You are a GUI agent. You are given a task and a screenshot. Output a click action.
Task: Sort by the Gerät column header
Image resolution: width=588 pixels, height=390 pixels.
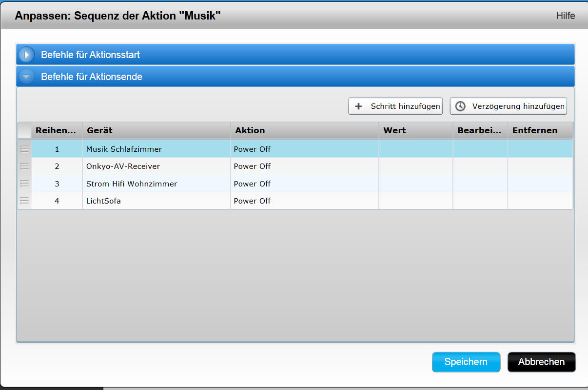tap(156, 130)
